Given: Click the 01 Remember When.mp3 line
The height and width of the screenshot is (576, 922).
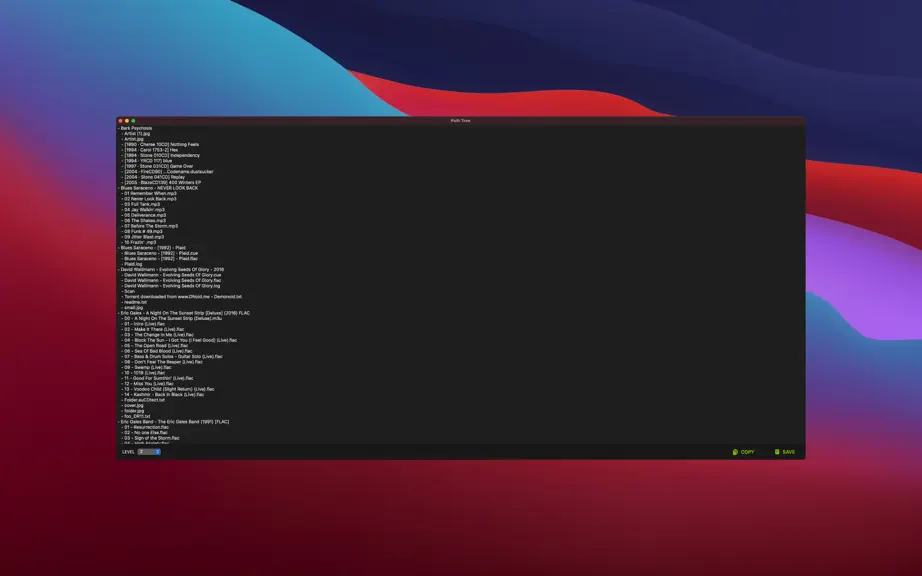Looking at the screenshot, I should 150,193.
